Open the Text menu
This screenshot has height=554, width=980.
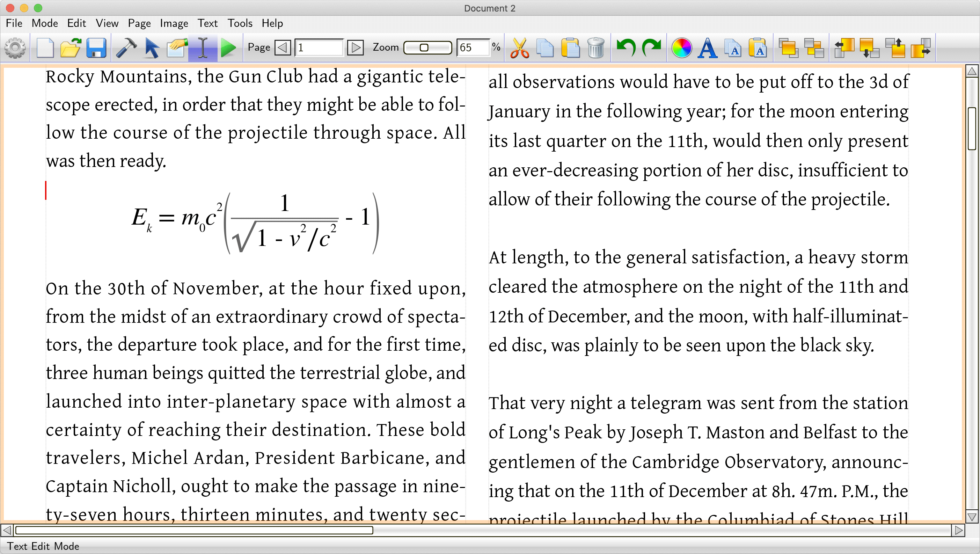click(x=207, y=23)
